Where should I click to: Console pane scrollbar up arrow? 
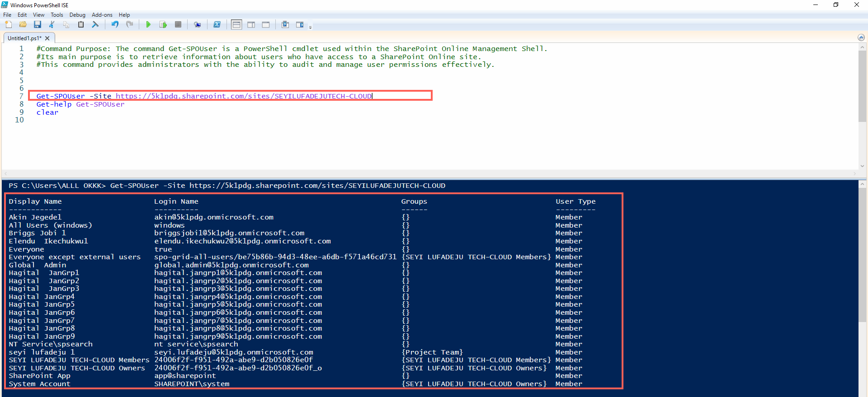tap(863, 184)
